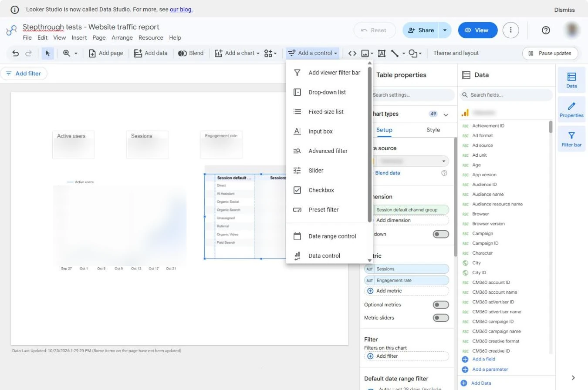Viewport: 588px width, 390px height.
Task: Open the line tool dropdown arrow
Action: coord(404,53)
